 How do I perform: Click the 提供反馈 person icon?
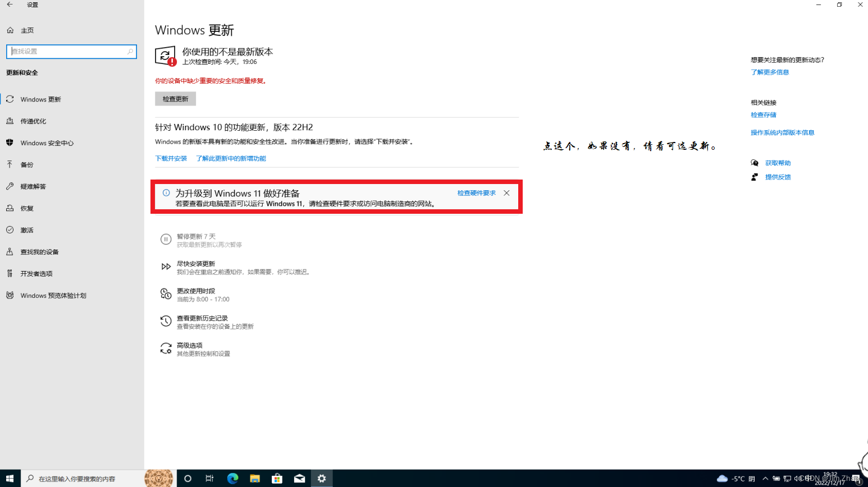pyautogui.click(x=755, y=177)
